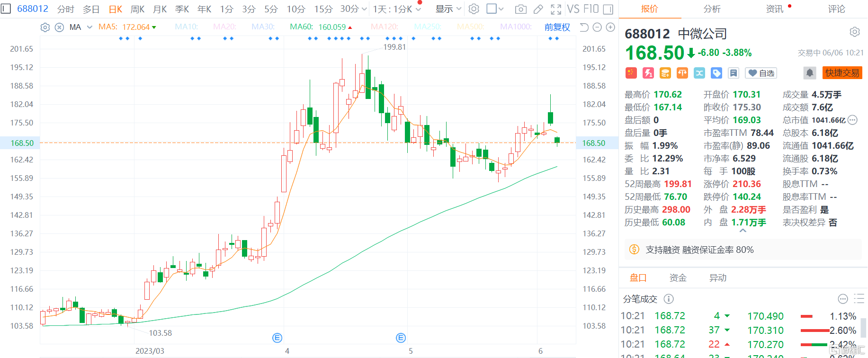The width and height of the screenshot is (868, 358).
Task: Take a chart screenshot with camera icon
Action: 520,9
